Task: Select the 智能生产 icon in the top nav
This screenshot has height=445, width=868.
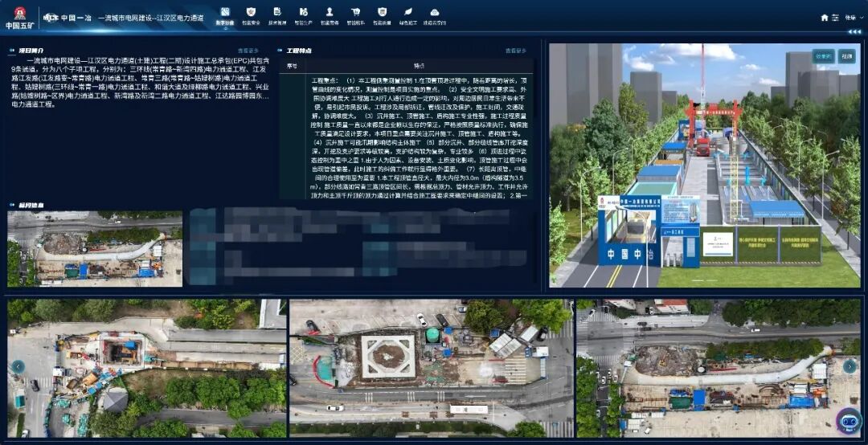Action: tap(303, 13)
